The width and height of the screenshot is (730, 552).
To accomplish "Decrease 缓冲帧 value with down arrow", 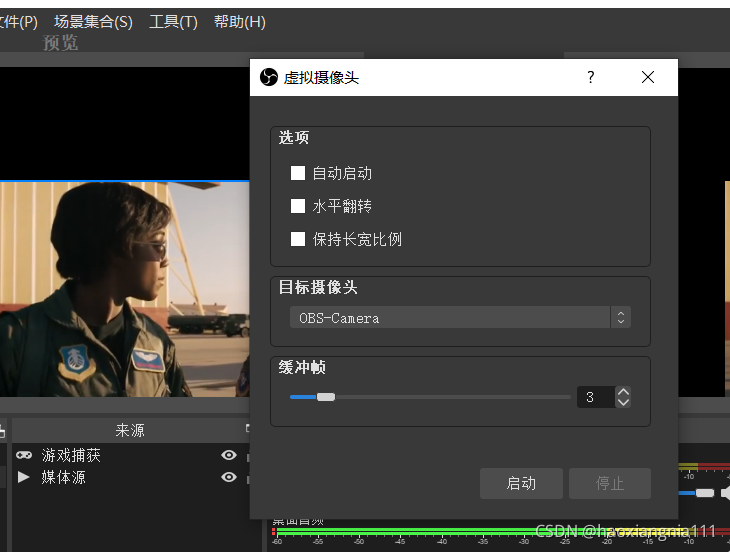I will [x=623, y=403].
